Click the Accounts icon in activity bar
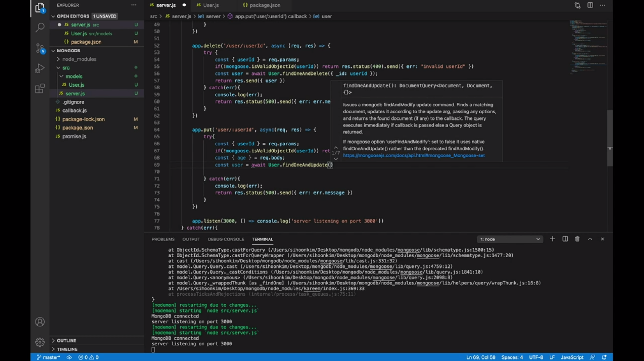 40,322
